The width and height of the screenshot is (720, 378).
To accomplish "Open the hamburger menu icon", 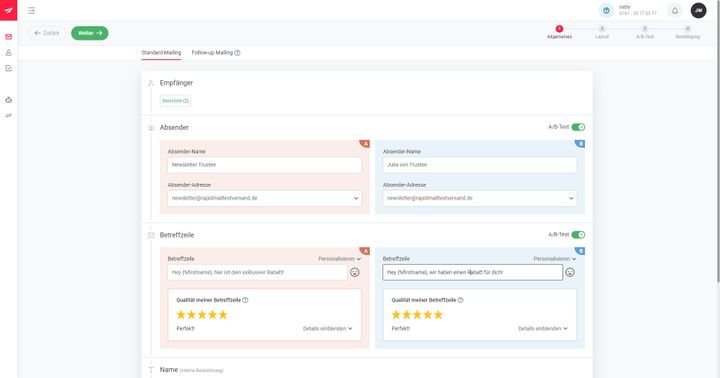I will [31, 11].
